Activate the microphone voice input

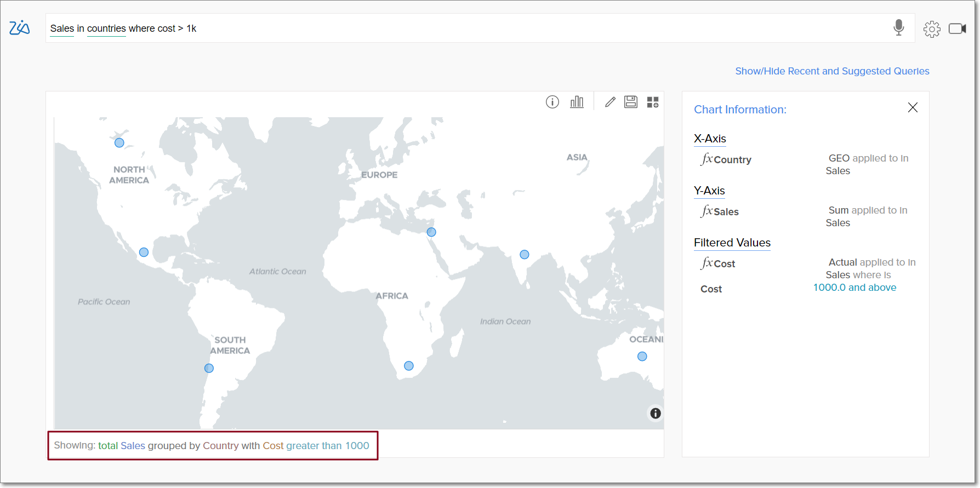(x=898, y=27)
